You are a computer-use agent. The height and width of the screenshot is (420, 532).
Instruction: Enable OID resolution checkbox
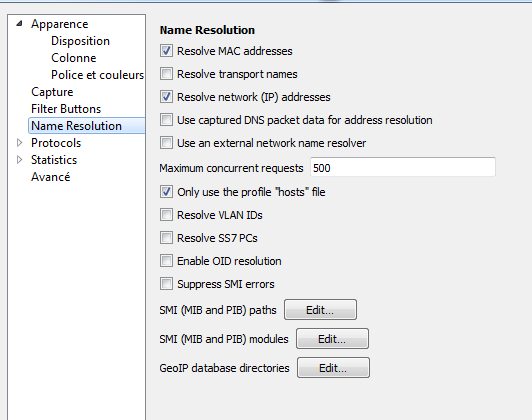coord(166,261)
